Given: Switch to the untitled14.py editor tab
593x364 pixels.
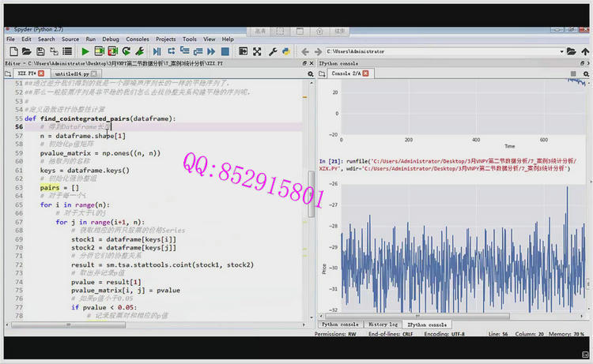Looking at the screenshot, I should coord(72,73).
